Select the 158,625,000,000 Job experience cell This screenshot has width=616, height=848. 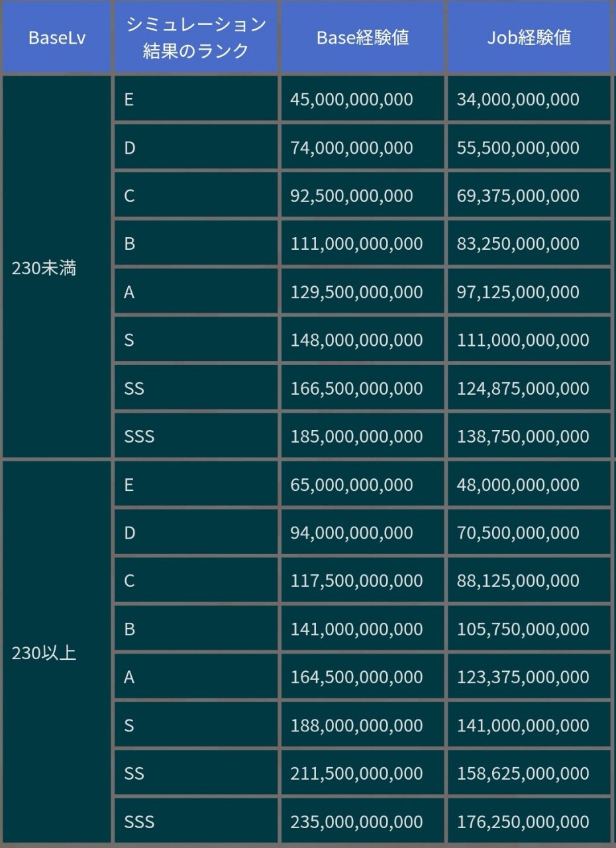523,773
